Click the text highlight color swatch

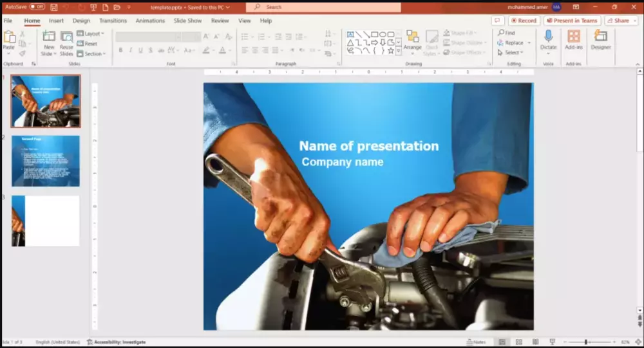point(206,50)
